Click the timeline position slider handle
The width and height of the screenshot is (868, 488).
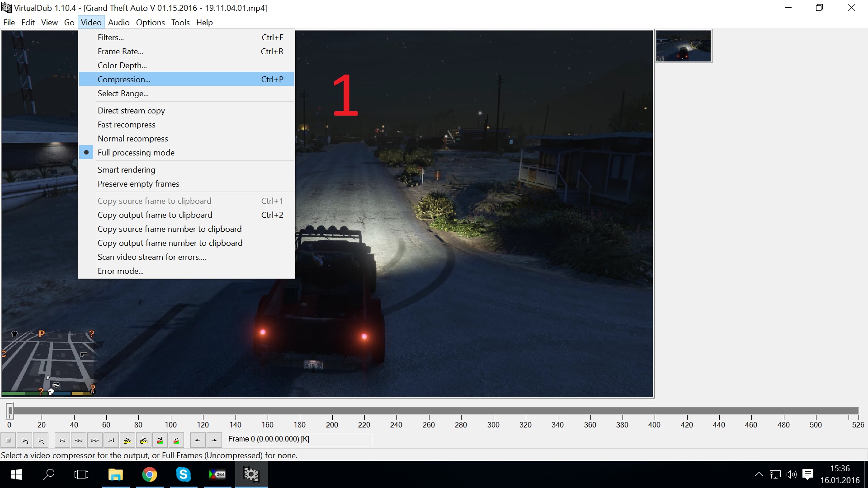[10, 411]
